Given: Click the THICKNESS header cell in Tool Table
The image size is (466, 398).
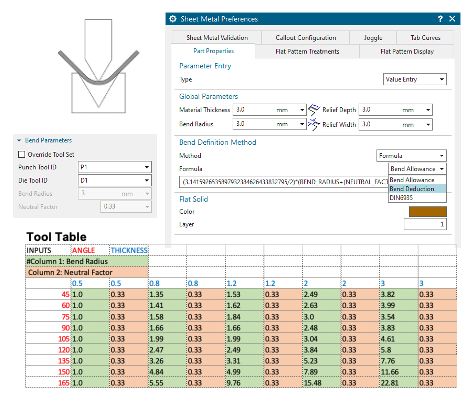Looking at the screenshot, I should pos(129,250).
